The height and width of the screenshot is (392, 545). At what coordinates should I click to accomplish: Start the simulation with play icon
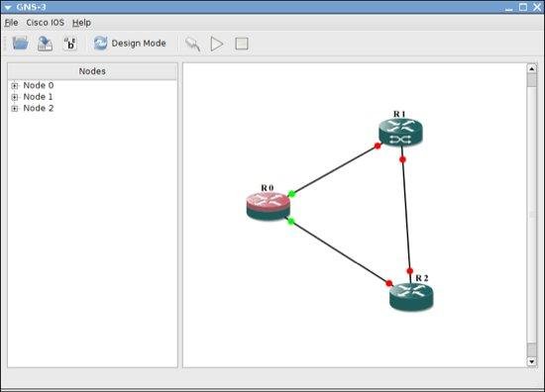pos(217,45)
